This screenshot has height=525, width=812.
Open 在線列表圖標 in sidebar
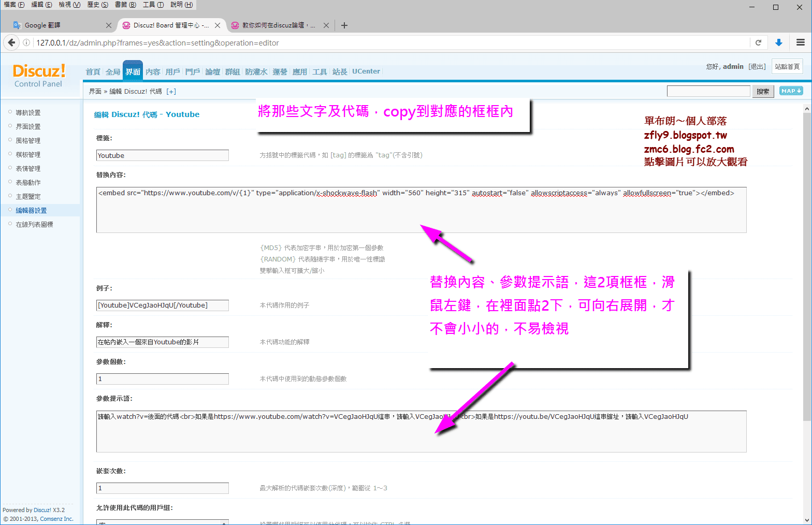[34, 225]
